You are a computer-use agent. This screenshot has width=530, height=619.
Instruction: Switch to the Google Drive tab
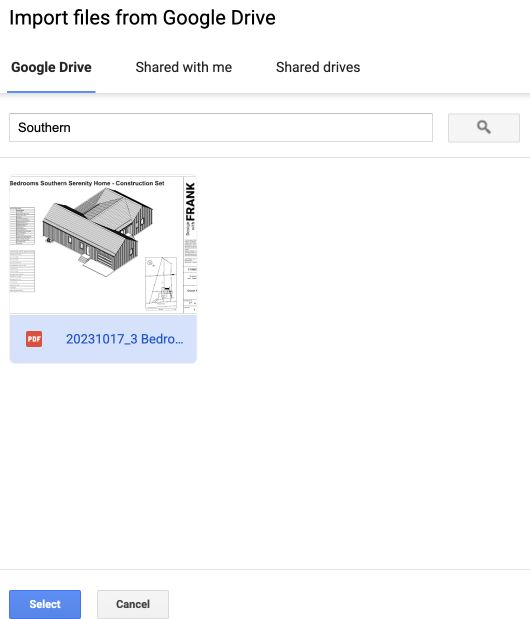[51, 67]
